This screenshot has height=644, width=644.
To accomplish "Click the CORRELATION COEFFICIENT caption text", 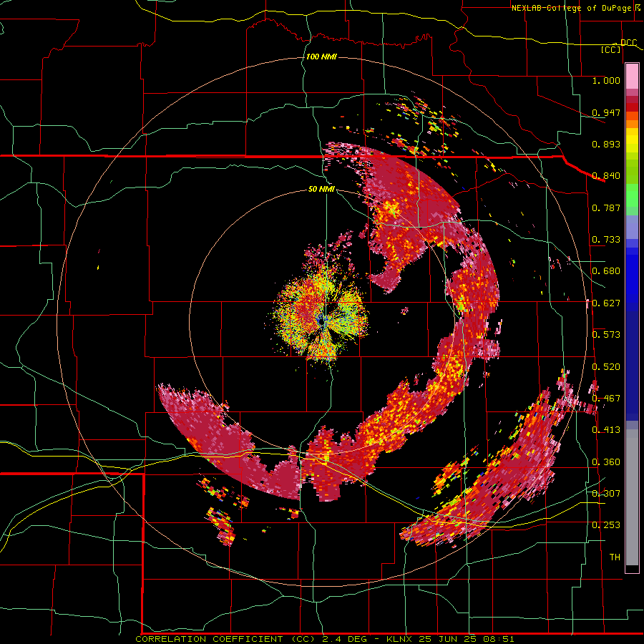I will pyautogui.click(x=209, y=639).
